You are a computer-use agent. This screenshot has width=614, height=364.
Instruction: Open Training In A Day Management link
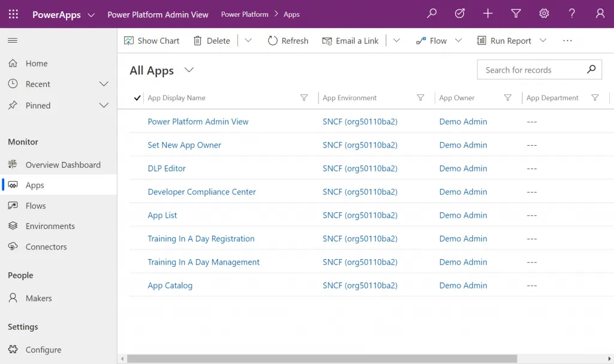pos(204,262)
